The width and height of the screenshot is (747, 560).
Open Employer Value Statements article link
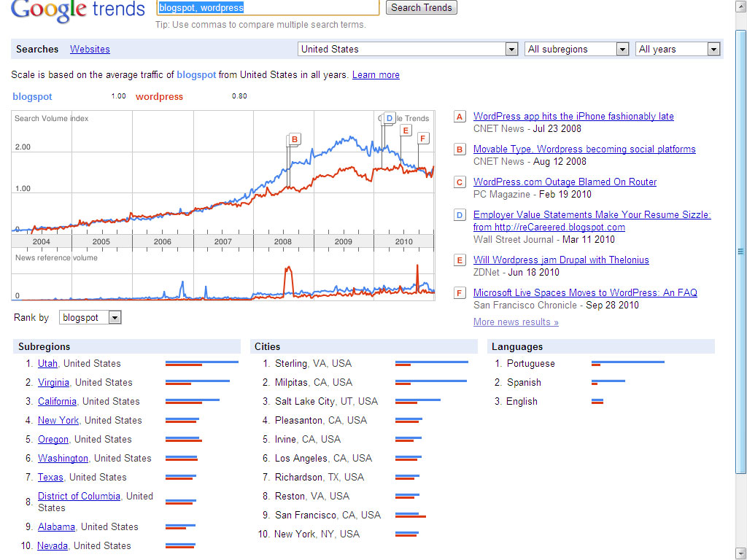tap(592, 221)
